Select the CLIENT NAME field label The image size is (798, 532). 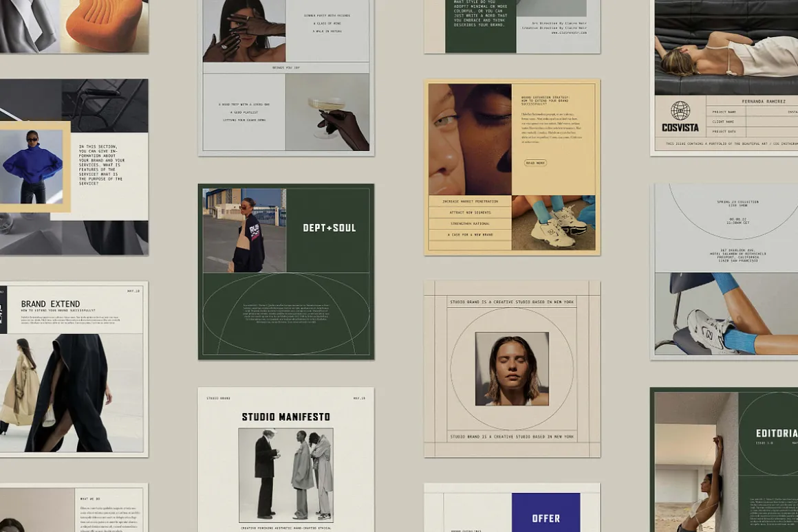click(x=723, y=122)
